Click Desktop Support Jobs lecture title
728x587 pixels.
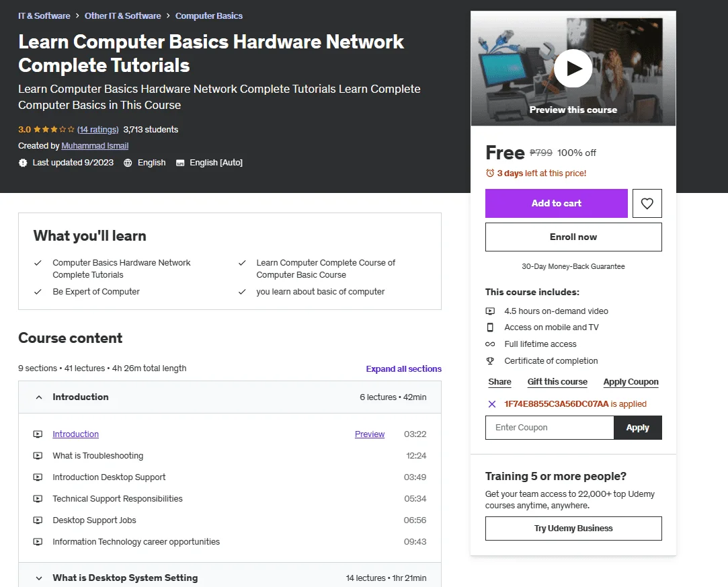pos(94,520)
